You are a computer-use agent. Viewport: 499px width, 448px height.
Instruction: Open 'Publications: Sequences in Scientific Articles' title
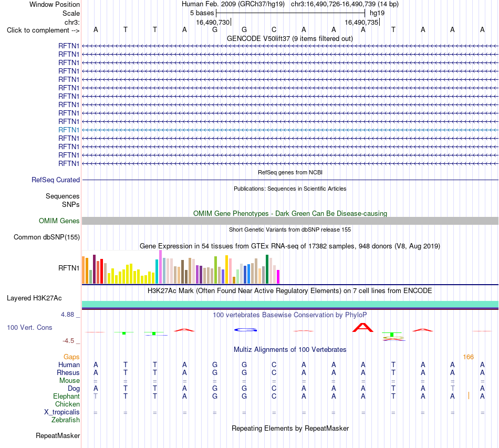tap(290, 189)
